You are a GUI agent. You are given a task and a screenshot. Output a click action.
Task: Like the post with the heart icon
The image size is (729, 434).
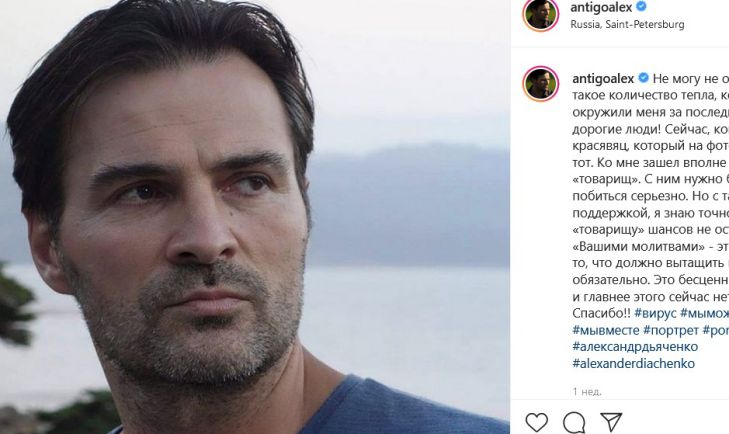pos(537,422)
